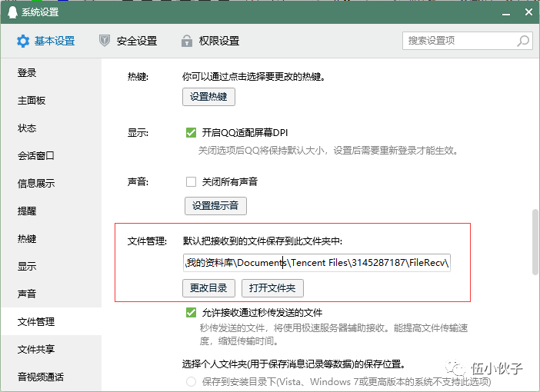Focus the 搜索设置项 search box
The height and width of the screenshot is (392, 540).
point(468,41)
